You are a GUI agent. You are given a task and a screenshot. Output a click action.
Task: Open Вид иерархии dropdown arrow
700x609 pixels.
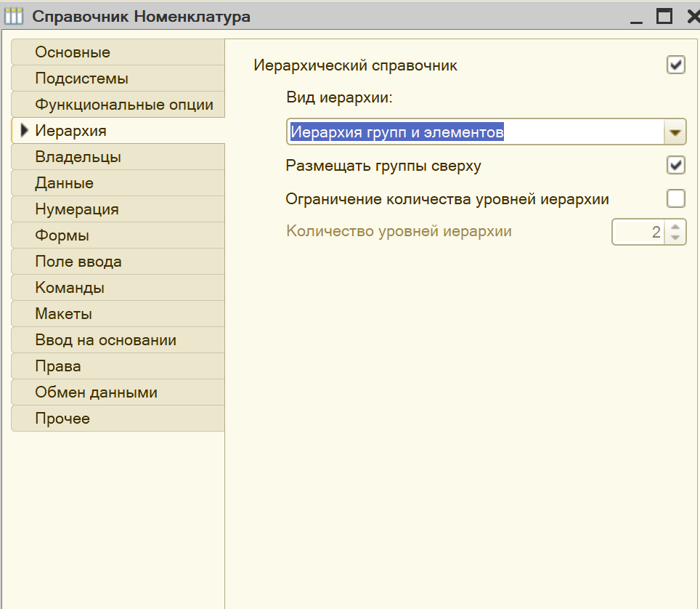tap(675, 132)
